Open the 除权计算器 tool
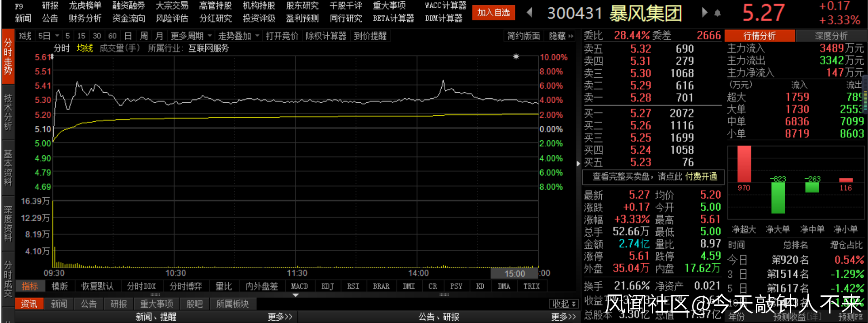868x323 pixels. 326,36
